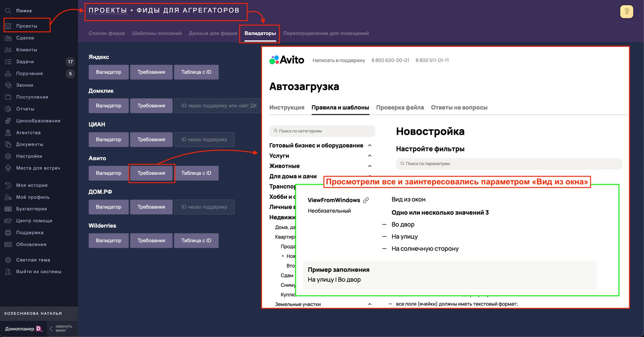Click the Проекты sidebar icon
Viewport: 644px width, 337px height.
coord(8,26)
